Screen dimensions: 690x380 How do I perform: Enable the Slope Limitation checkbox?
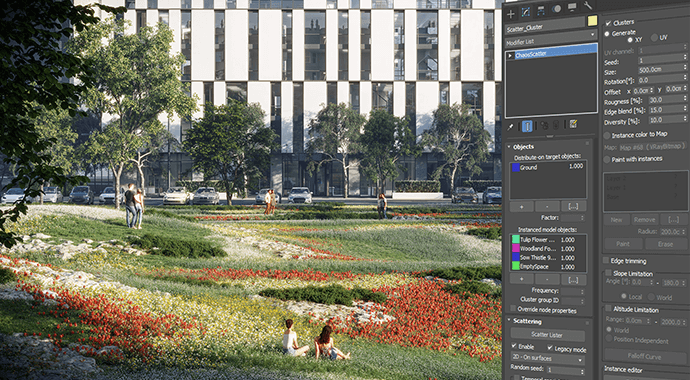[609, 273]
